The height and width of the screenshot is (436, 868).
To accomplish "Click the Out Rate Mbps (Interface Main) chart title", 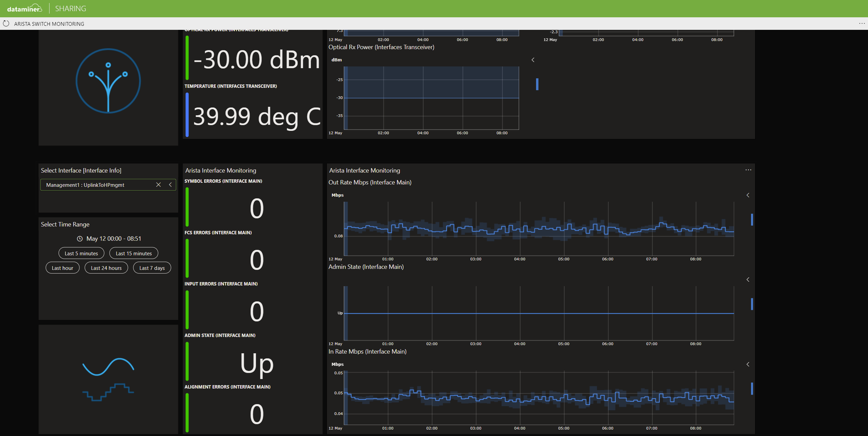I will [370, 182].
